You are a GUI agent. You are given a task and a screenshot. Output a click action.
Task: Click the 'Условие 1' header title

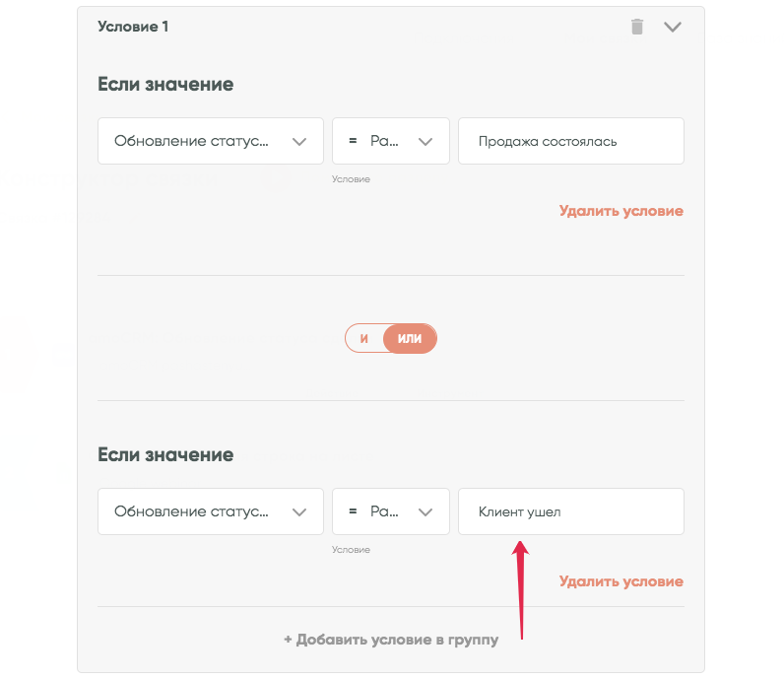133,27
